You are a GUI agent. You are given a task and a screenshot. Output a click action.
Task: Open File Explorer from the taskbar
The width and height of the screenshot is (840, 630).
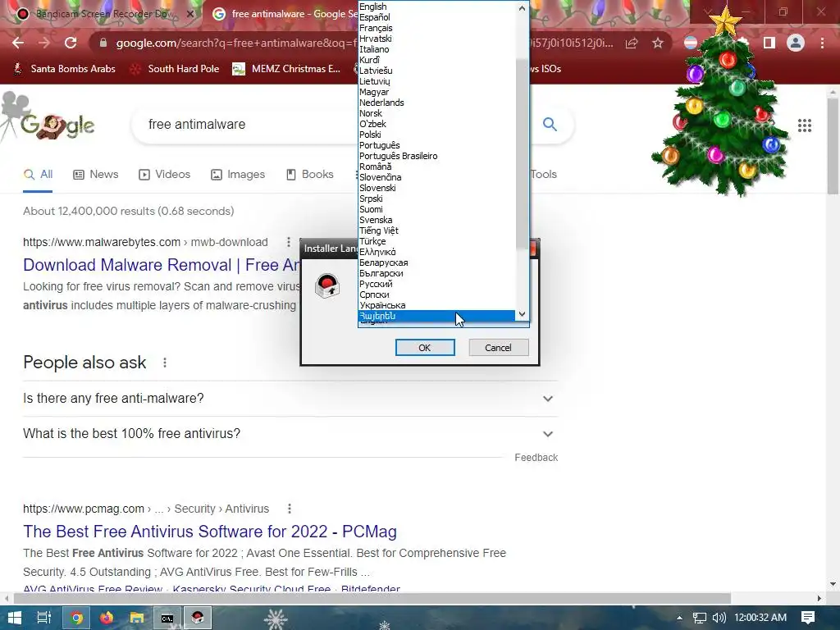pos(137,618)
